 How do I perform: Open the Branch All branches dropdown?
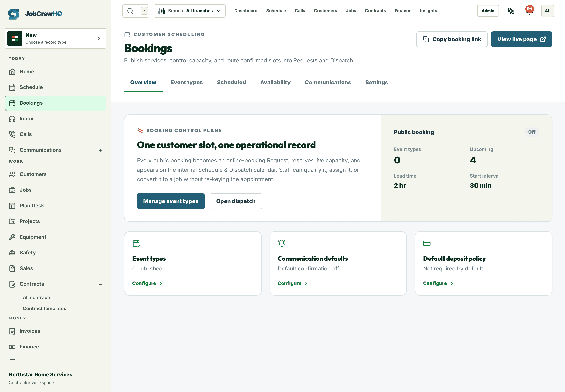click(x=190, y=11)
